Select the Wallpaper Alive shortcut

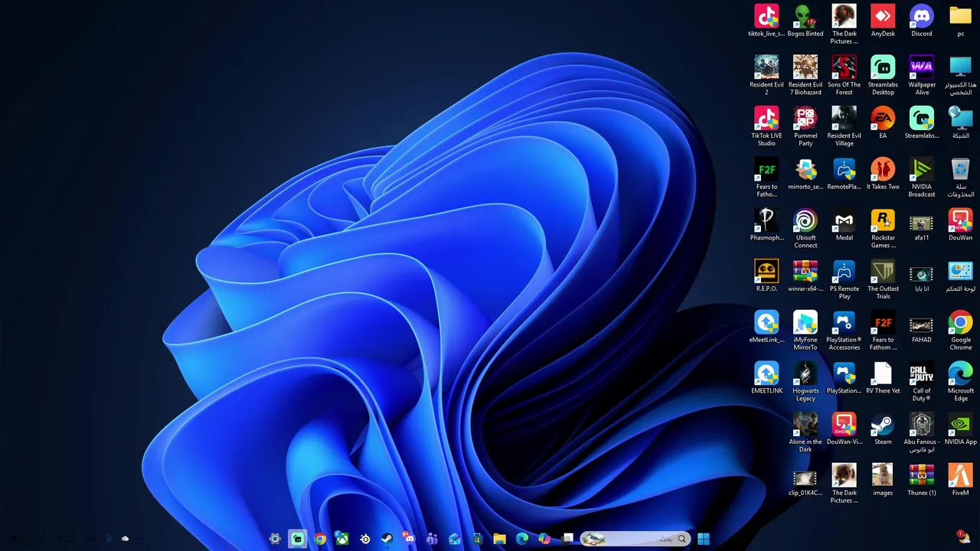922,75
